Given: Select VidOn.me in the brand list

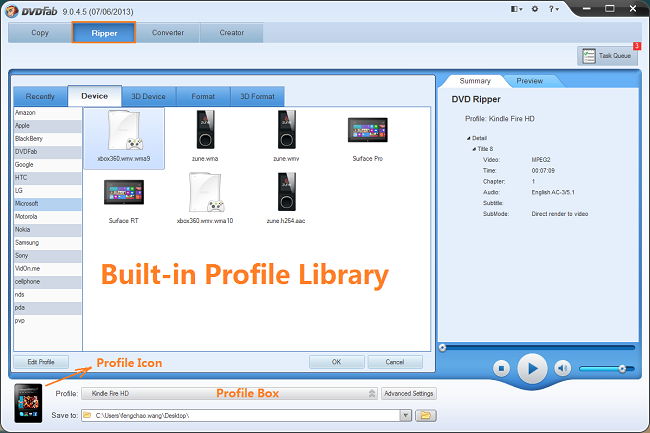Looking at the screenshot, I should click(48, 269).
